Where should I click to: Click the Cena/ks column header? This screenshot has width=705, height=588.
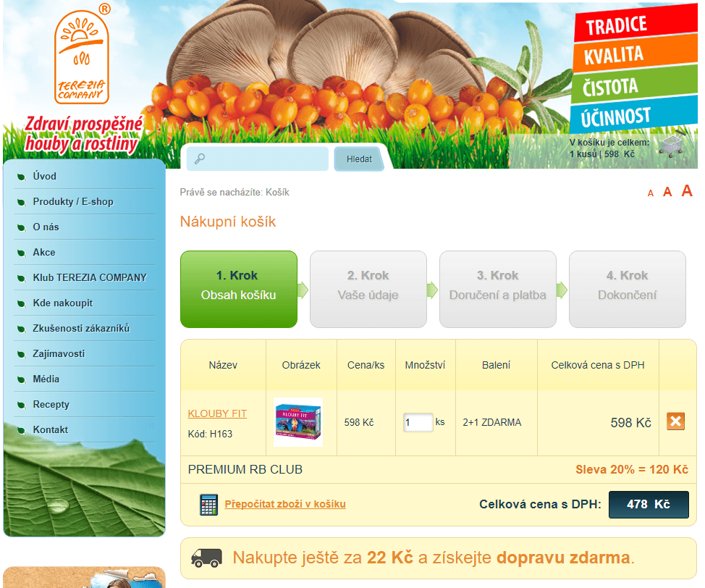pyautogui.click(x=366, y=365)
